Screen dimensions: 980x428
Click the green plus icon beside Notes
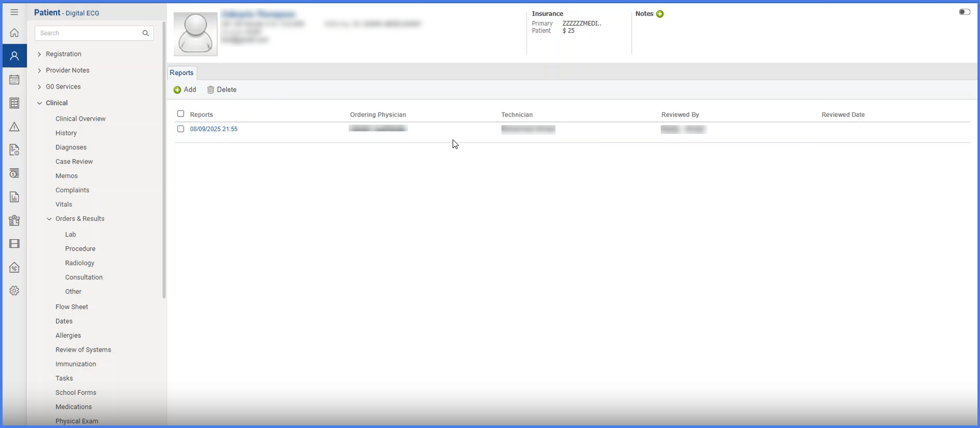pyautogui.click(x=660, y=14)
